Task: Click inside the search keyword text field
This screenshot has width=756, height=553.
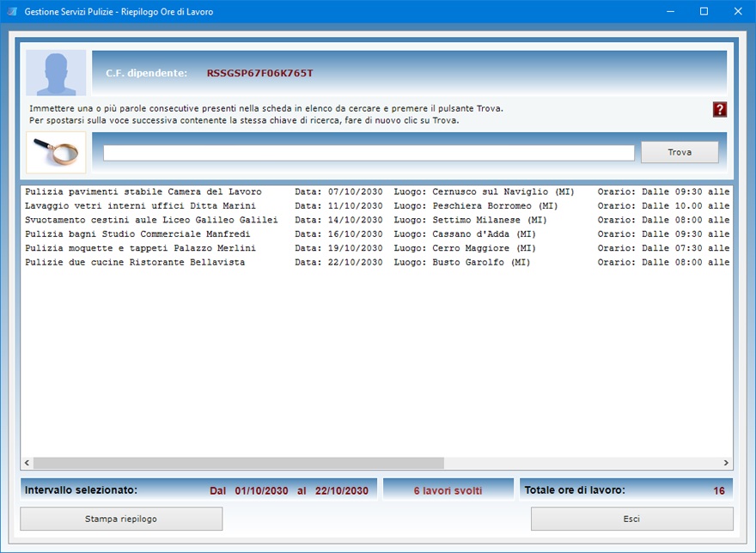Action: point(369,153)
